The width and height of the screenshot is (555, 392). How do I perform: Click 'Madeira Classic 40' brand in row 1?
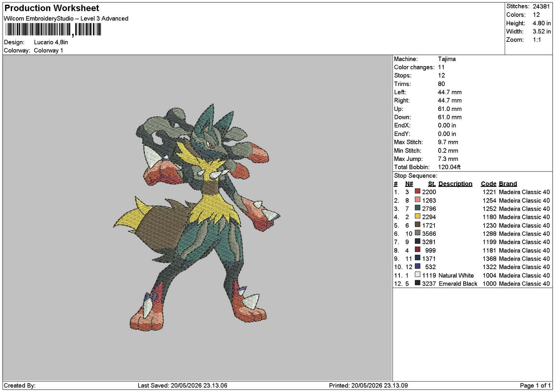[524, 192]
